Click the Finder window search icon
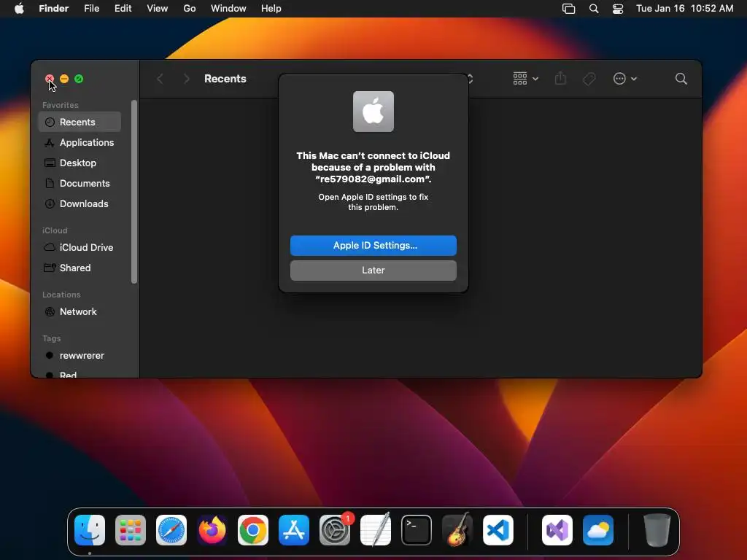 [x=681, y=79]
